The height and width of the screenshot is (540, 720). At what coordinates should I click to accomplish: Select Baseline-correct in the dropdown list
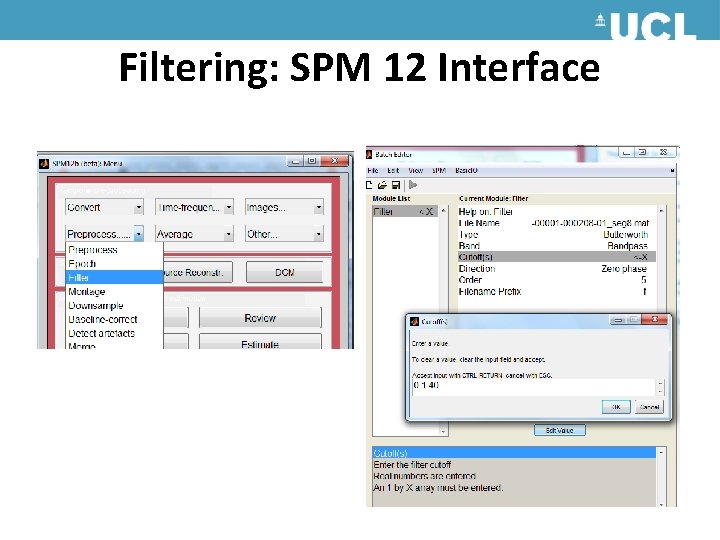click(x=114, y=319)
